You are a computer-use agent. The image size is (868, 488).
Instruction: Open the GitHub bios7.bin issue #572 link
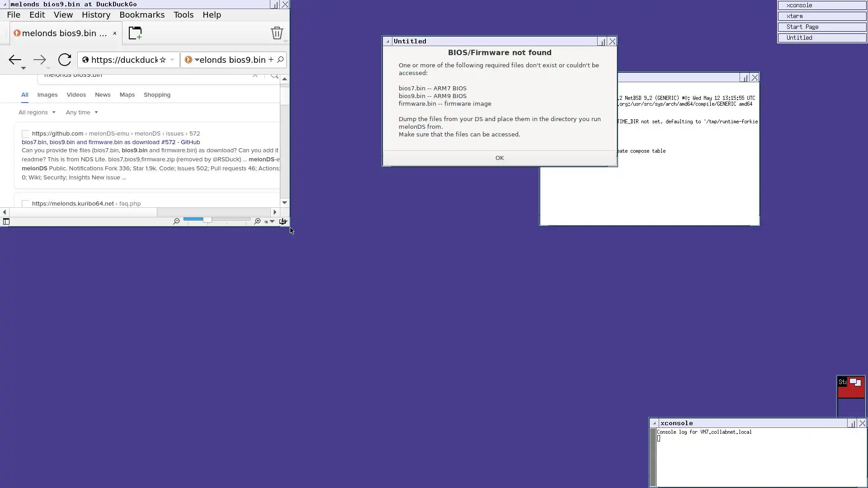click(111, 142)
